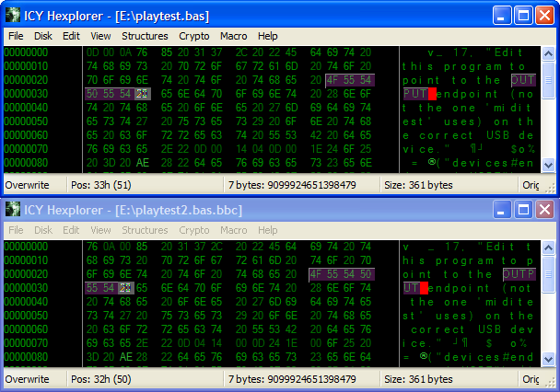Image resolution: width=560 pixels, height=392 pixels.
Task: Click '7 bytes' value in playtest.bas status bar
Action: pos(292,185)
